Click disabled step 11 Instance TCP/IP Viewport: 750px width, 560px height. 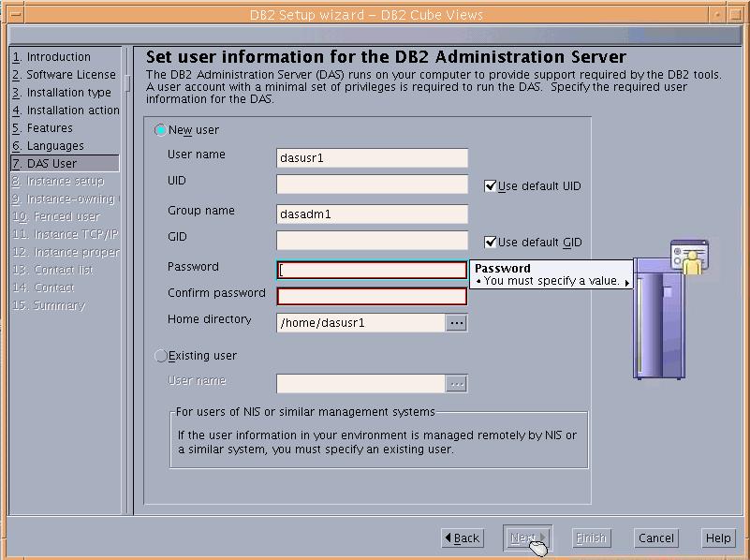click(x=66, y=234)
